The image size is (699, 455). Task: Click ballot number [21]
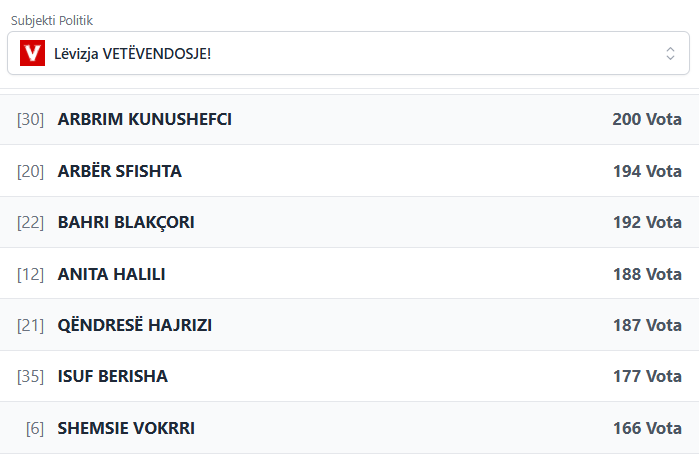[31, 325]
